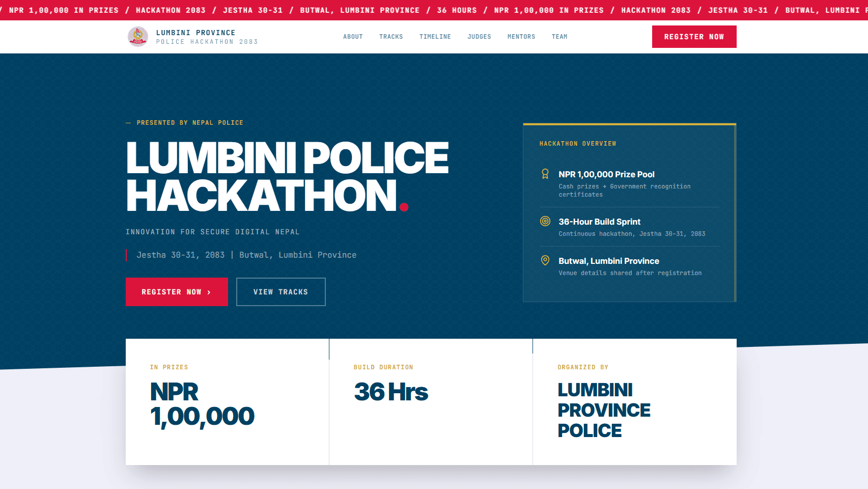Click the Organized By stat label
Viewport: 868px width, 489px height.
[x=583, y=367]
